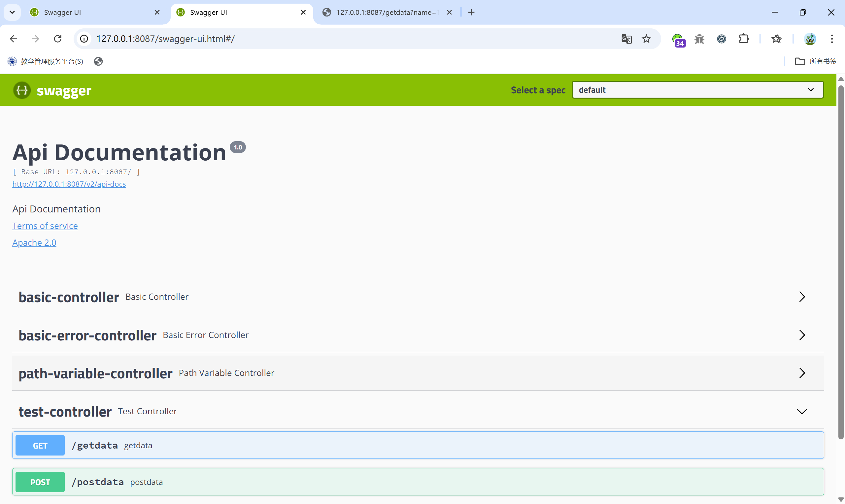Image resolution: width=845 pixels, height=504 pixels.
Task: Open the bug-shaped extension icon
Action: click(699, 39)
